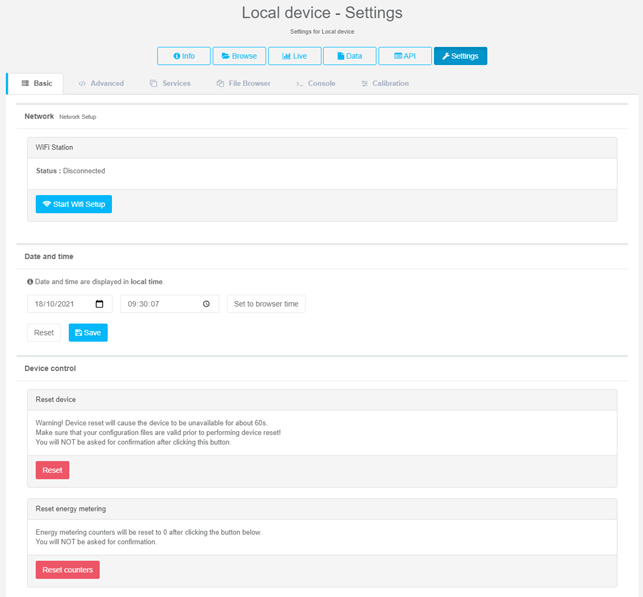Viewport: 643px width, 597px height.
Task: Switch to the Services tab
Action: pyautogui.click(x=170, y=84)
